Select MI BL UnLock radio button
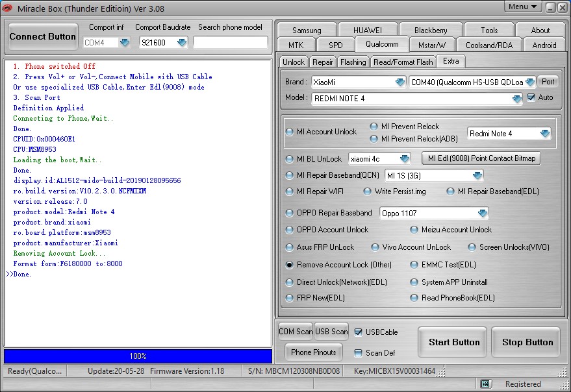This screenshot has width=571, height=392. (290, 159)
